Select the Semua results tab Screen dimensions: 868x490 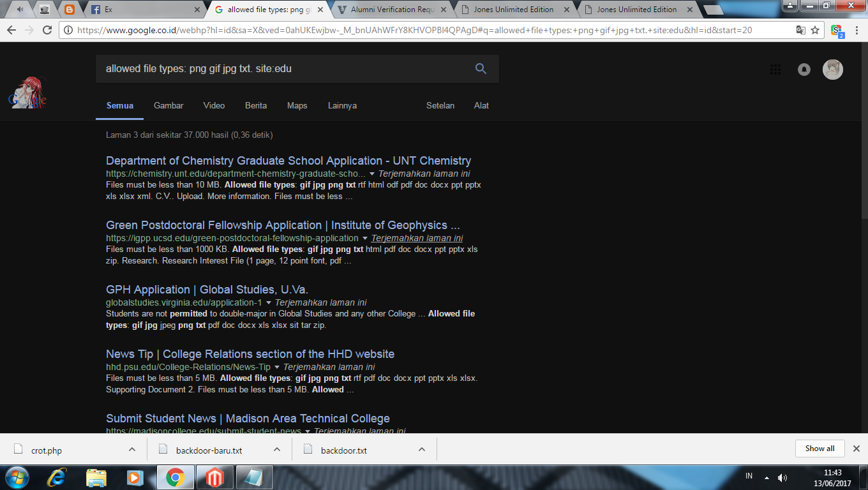tap(120, 105)
